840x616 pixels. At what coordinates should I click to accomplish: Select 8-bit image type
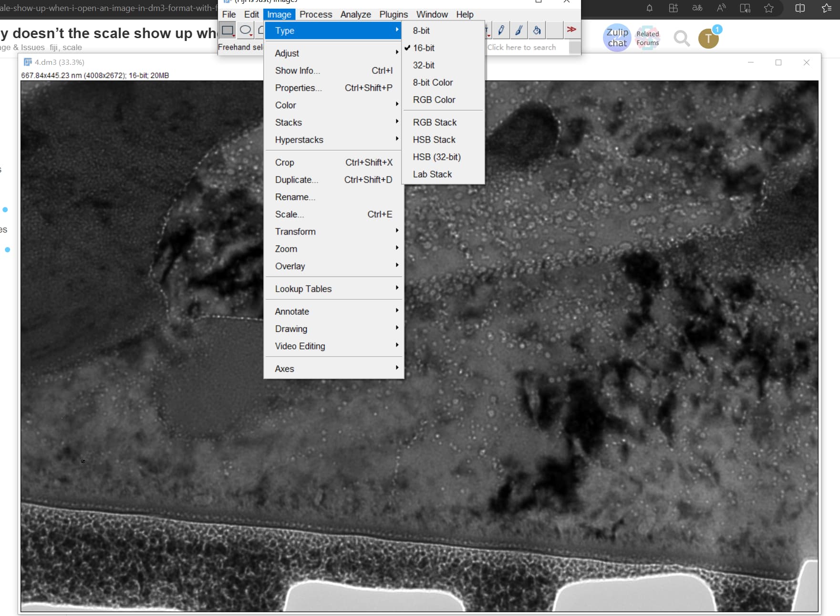pyautogui.click(x=422, y=31)
